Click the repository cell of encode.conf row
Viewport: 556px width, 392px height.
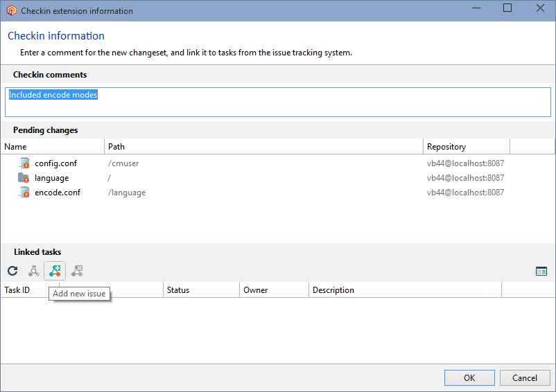[x=465, y=193]
